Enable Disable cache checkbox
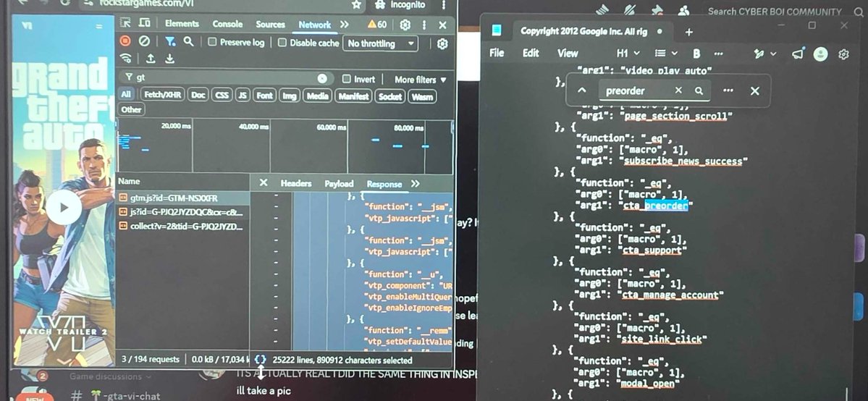 pos(282,43)
